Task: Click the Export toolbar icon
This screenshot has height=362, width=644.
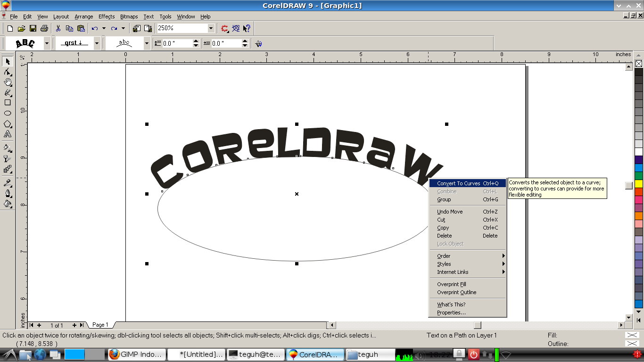Action: pyautogui.click(x=148, y=28)
